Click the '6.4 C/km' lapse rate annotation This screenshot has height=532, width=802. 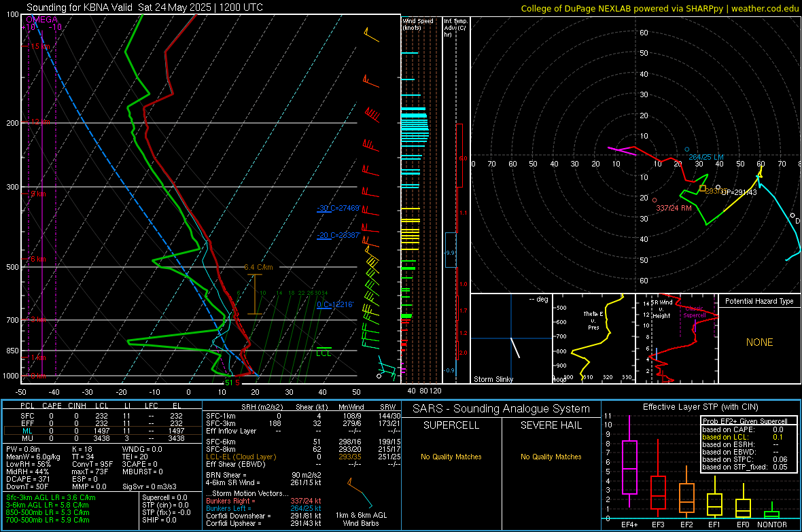[x=258, y=267]
